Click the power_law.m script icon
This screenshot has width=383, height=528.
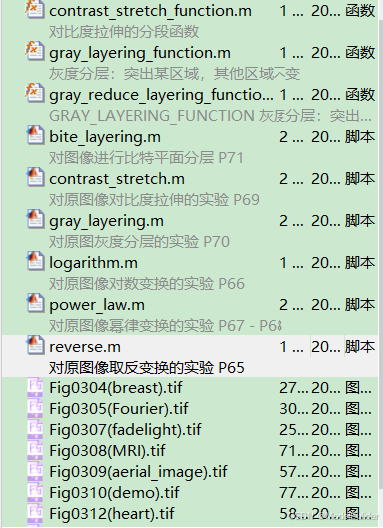(x=35, y=303)
